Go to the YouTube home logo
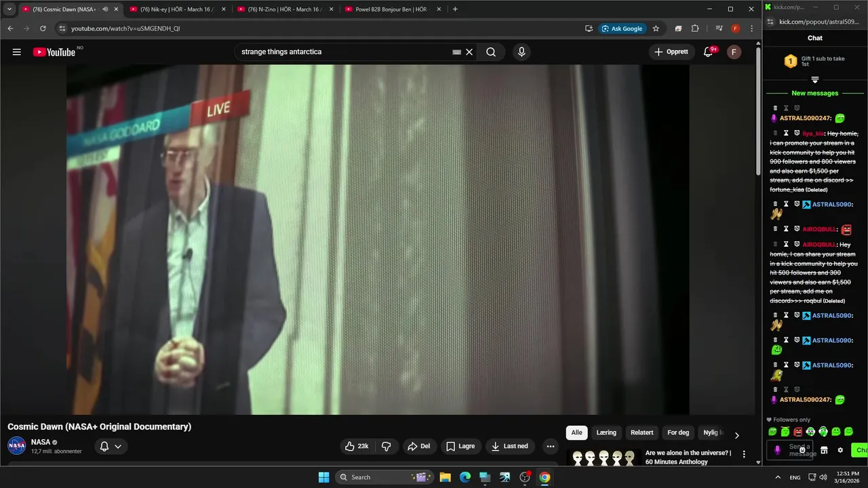 click(x=54, y=52)
